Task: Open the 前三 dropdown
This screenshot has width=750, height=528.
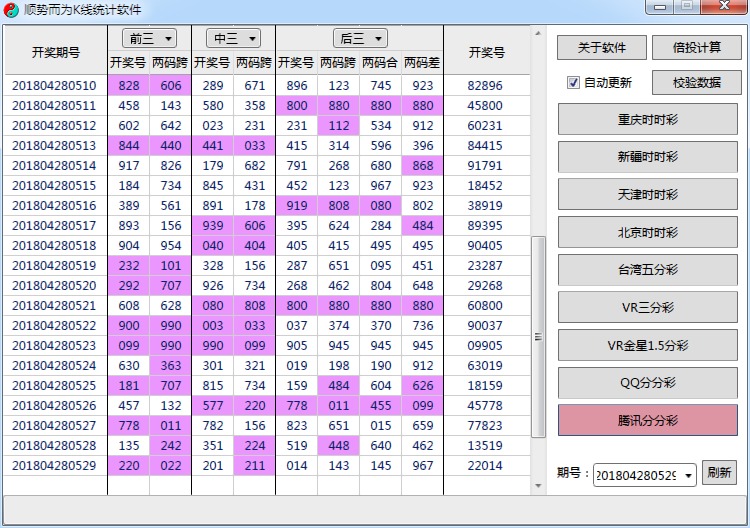Action: coord(149,38)
